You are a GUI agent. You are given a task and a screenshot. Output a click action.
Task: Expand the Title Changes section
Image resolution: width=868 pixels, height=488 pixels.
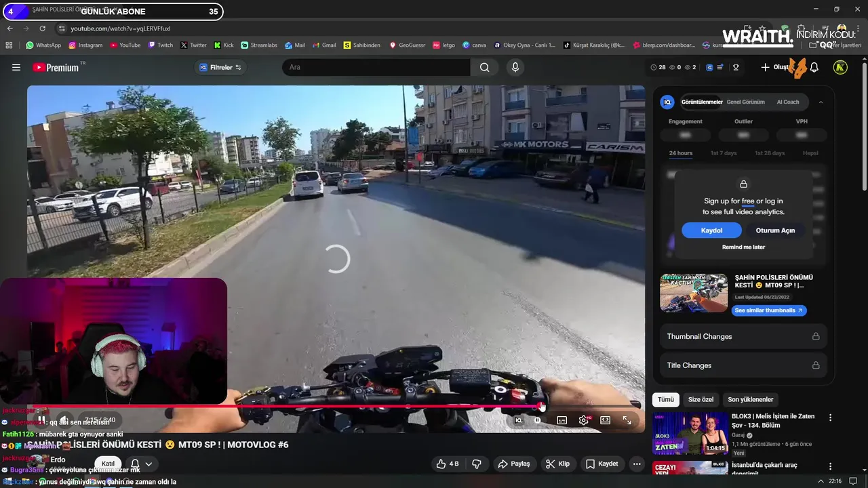pyautogui.click(x=743, y=365)
